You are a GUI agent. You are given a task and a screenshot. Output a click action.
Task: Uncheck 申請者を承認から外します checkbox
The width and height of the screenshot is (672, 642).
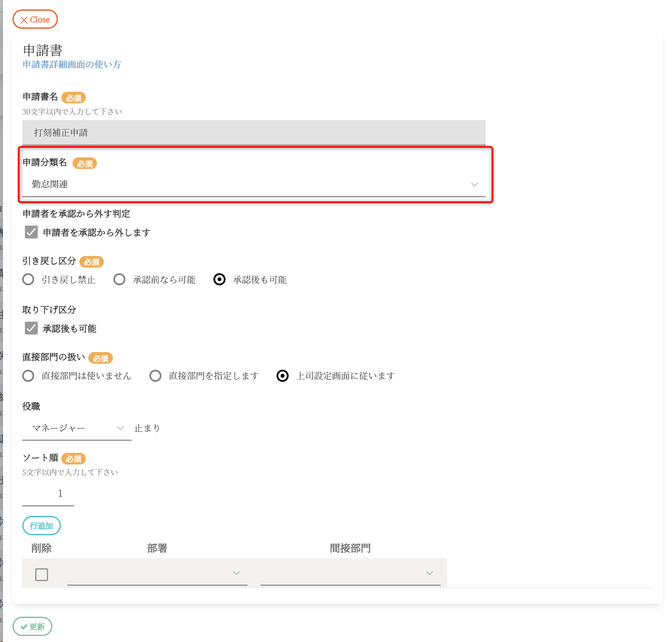pos(31,232)
